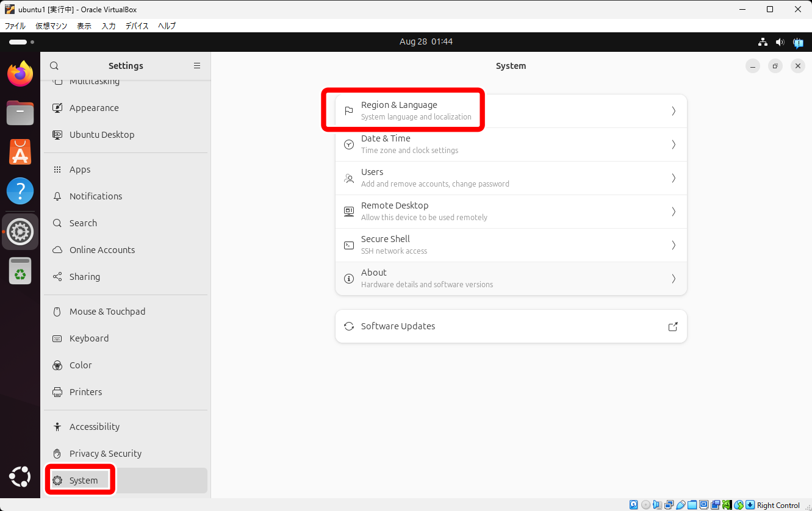Screen dimensions: 812x511
Task: Click the Appearance sidebar icon
Action: [57, 108]
